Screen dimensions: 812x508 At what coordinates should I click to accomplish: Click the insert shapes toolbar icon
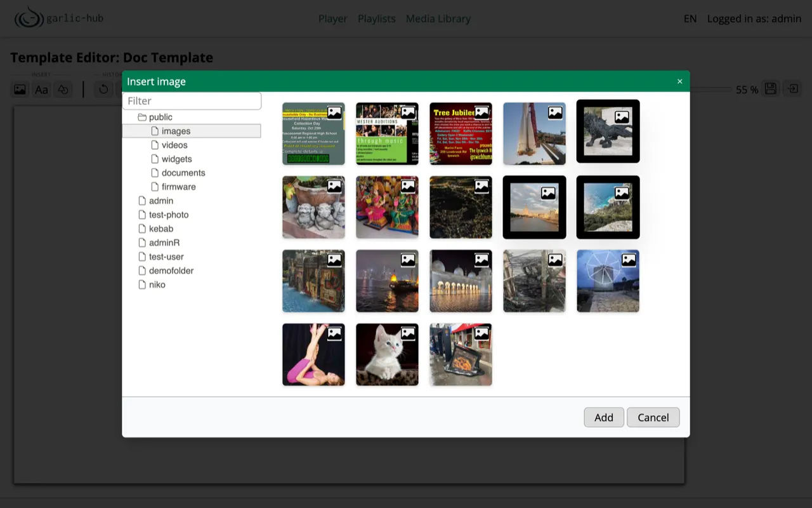coord(63,90)
